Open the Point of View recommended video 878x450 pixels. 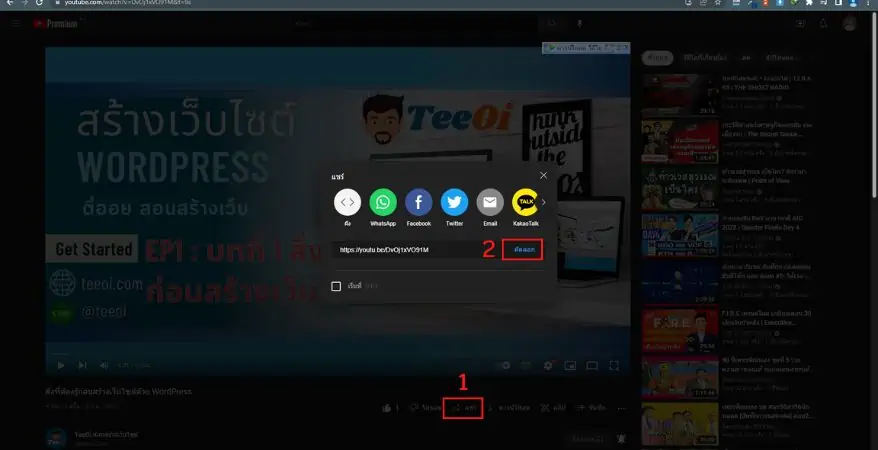click(x=680, y=188)
